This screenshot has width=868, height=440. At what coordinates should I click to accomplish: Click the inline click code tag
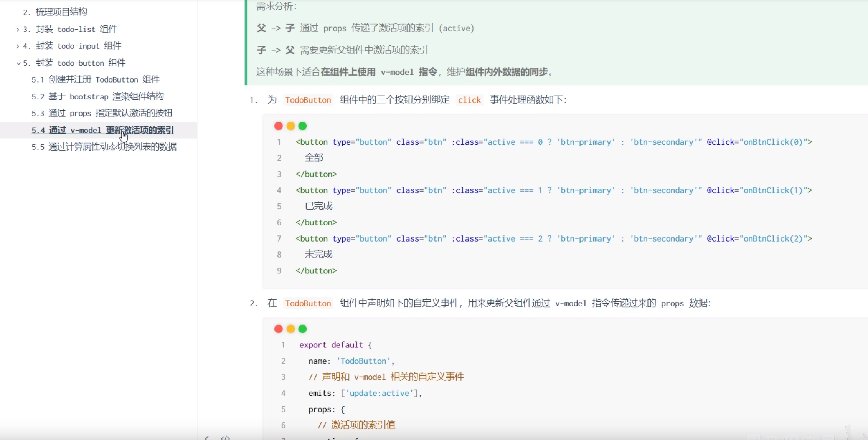(x=469, y=100)
